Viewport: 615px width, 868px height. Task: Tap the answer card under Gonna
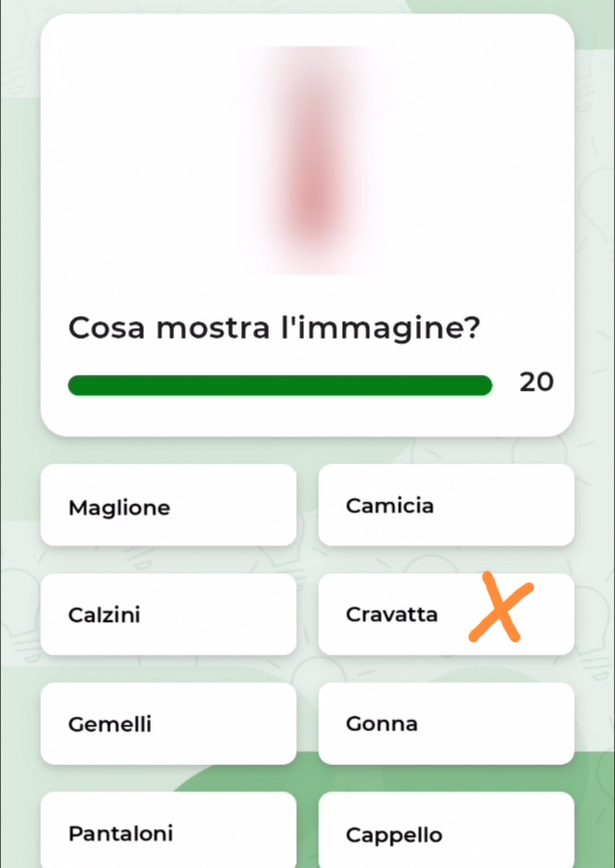tap(446, 832)
